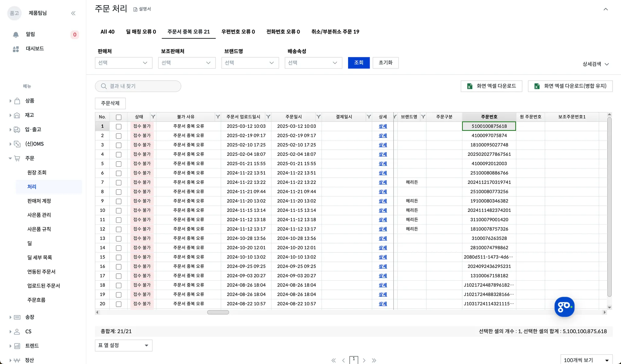The image size is (621, 364).
Task: Open the dashboard grid icon
Action: (x=16, y=49)
